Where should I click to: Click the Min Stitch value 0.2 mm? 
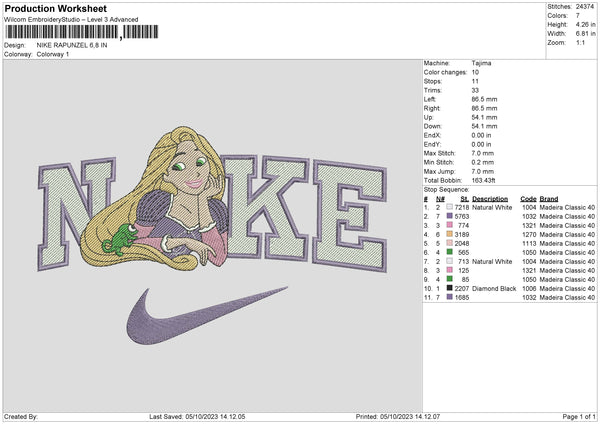tap(483, 162)
